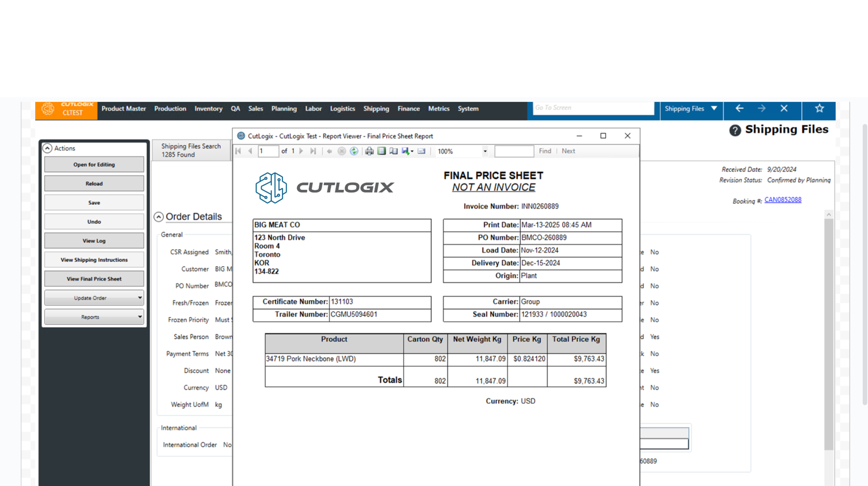Screen dimensions: 868x486
Task: Open the Logistics menu
Action: pos(342,109)
